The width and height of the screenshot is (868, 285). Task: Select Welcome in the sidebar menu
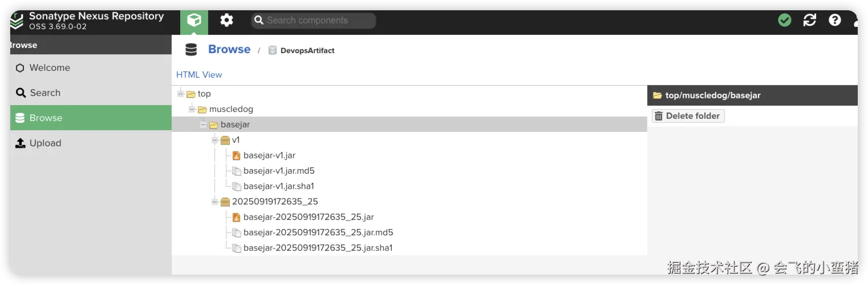point(50,67)
